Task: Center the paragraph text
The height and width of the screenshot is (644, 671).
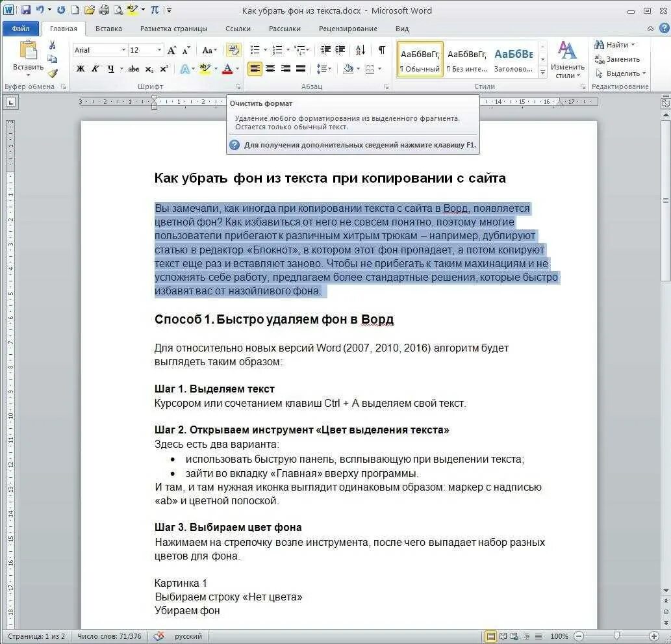Action: tap(270, 68)
